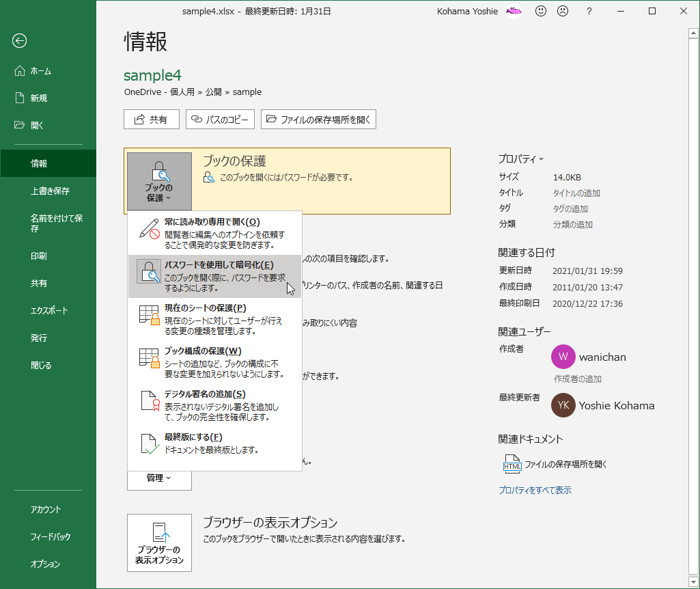
Task: Click the Yoshie Kohama YK avatar
Action: pyautogui.click(x=563, y=405)
